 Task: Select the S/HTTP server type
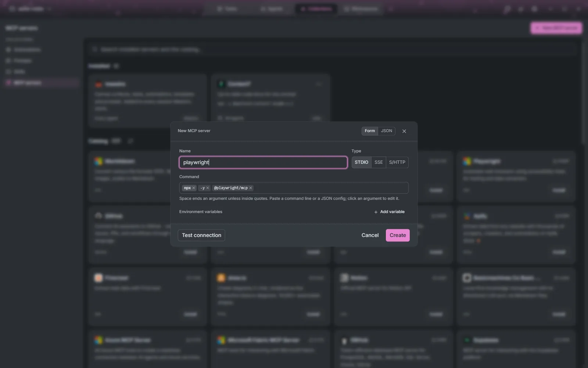pyautogui.click(x=397, y=162)
